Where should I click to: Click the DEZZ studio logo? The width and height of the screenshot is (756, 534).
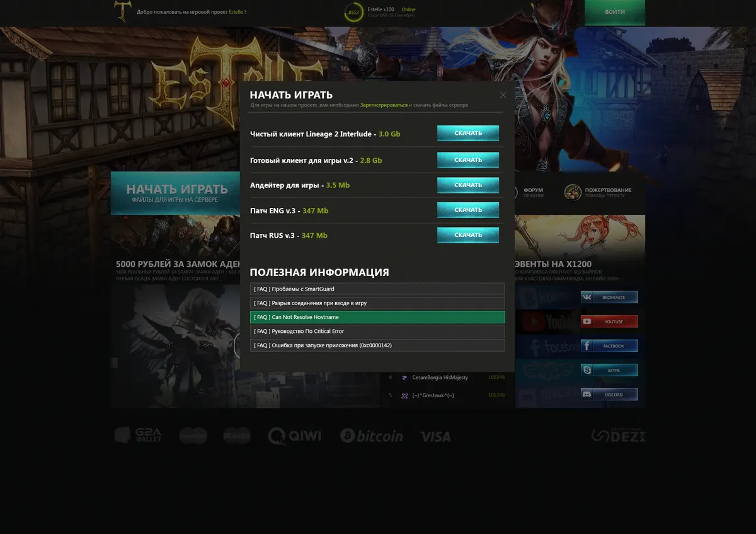(618, 434)
